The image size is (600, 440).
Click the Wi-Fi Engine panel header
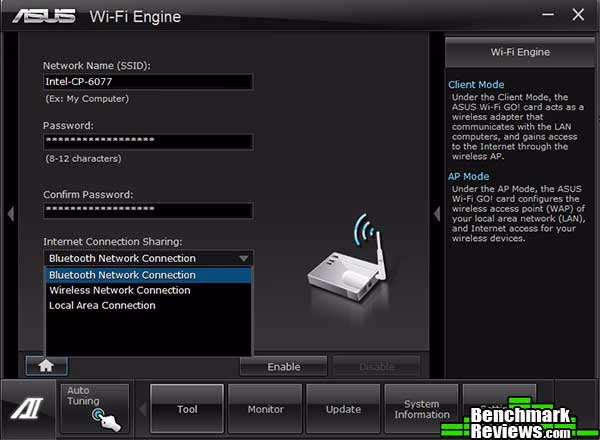tap(520, 52)
